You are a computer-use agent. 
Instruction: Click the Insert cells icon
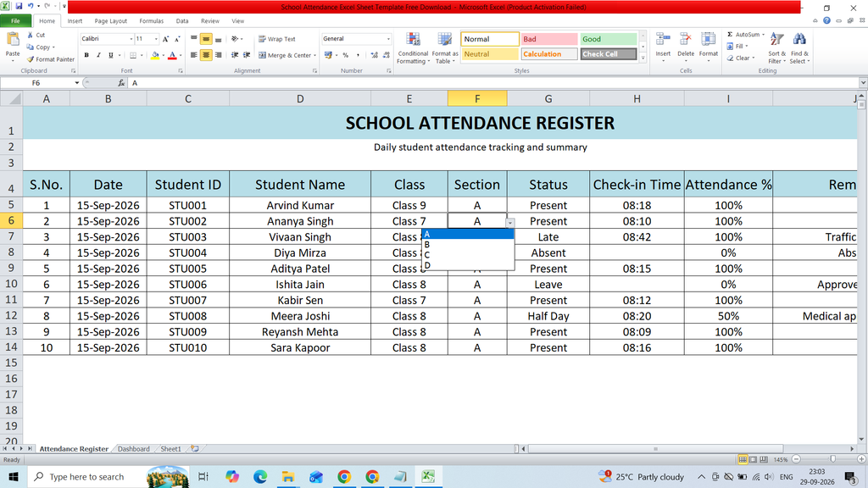(663, 41)
